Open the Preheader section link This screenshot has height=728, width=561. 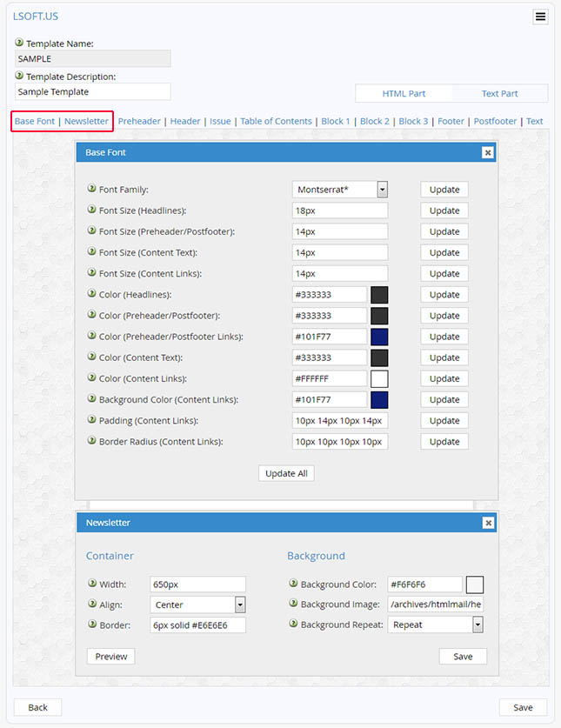139,121
